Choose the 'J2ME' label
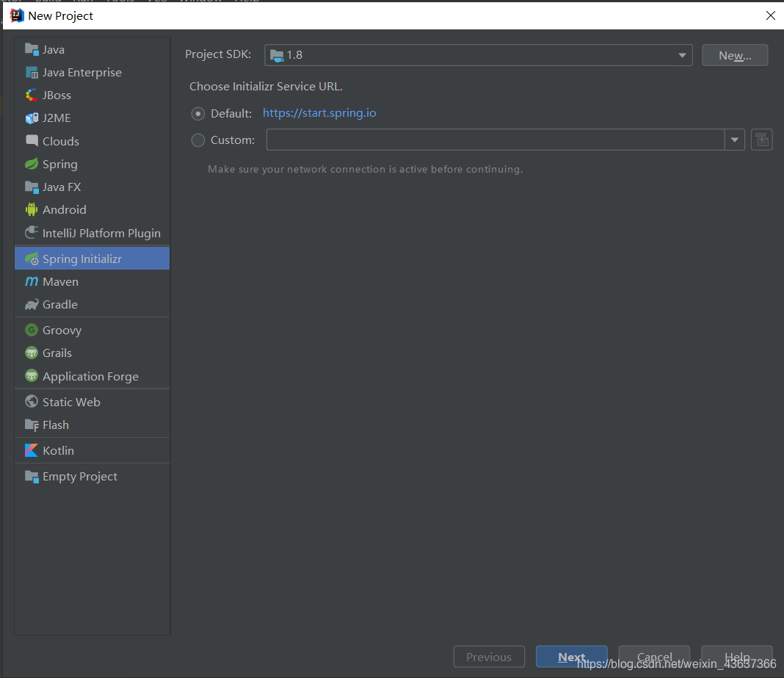784x678 pixels. pyautogui.click(x=57, y=118)
